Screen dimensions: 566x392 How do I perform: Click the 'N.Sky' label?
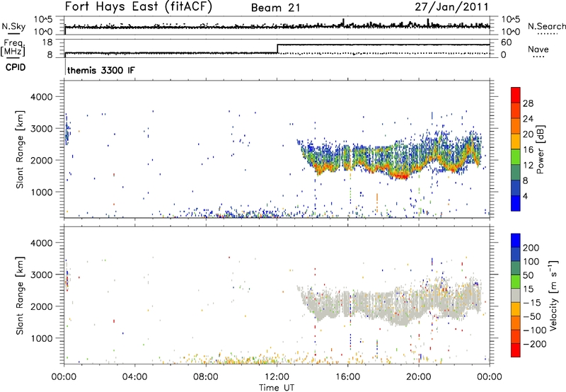[13, 26]
